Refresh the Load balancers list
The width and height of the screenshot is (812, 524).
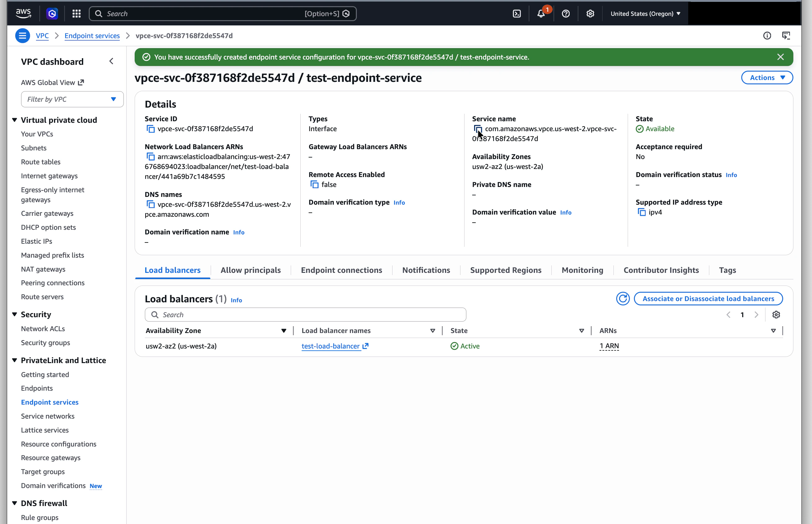[623, 298]
